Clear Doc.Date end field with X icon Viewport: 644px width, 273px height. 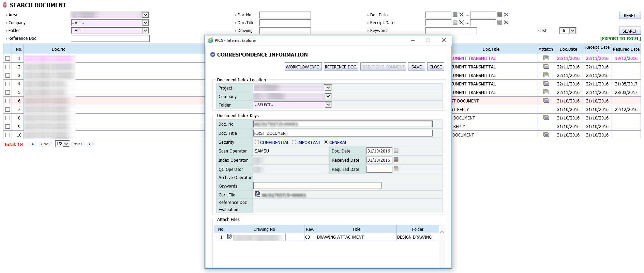point(506,15)
